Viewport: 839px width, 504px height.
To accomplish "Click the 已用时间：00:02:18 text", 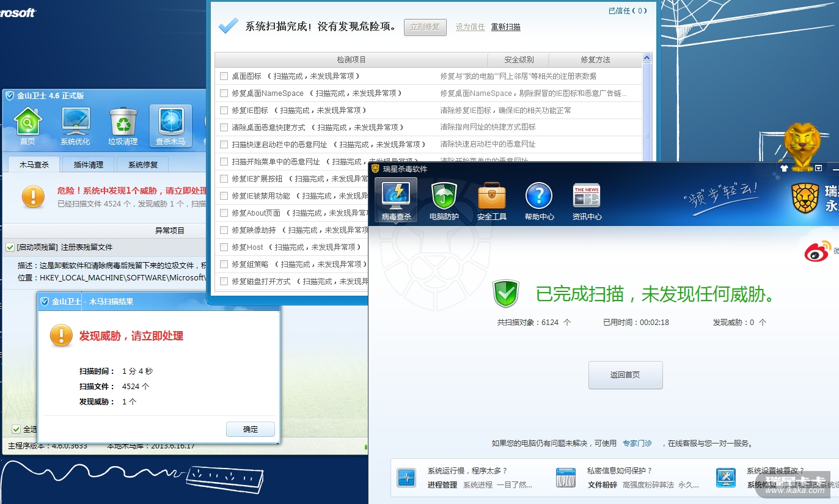I will point(636,323).
